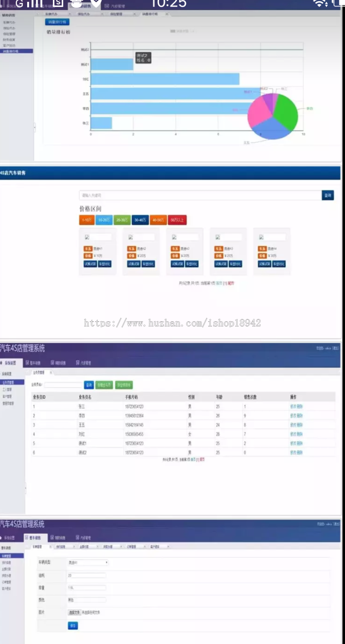Click the blue 查询 button in salesperson management
This screenshot has height=644, width=345.
pos(89,385)
